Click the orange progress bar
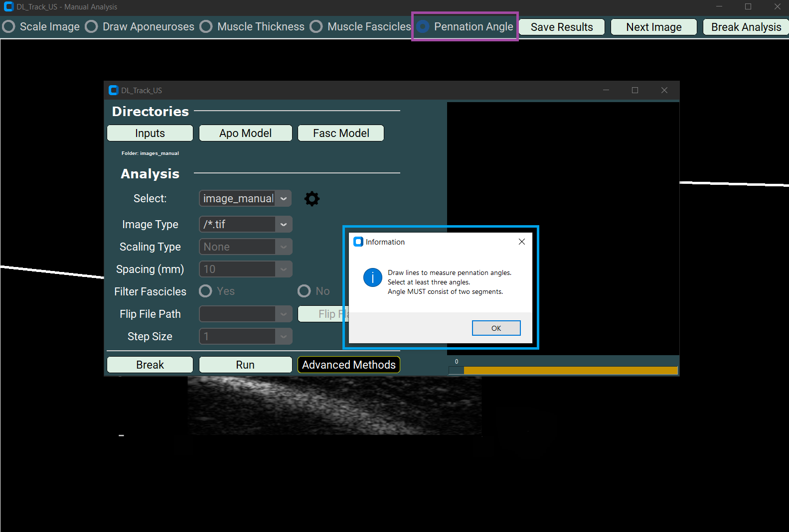Screen dimensions: 789x532 tap(570, 371)
